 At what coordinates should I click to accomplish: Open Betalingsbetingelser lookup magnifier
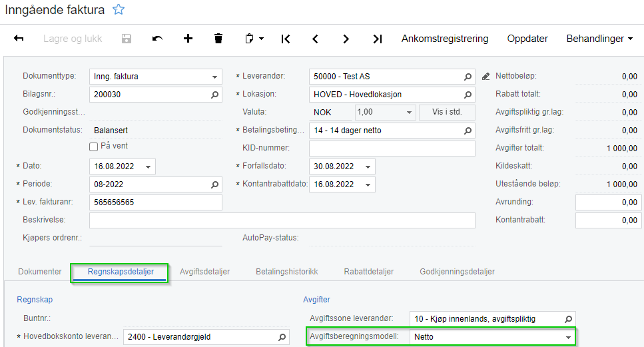coord(468,131)
